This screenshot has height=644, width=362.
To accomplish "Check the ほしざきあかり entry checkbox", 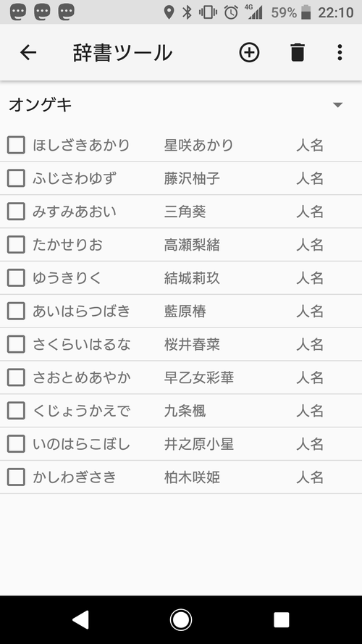I will (x=16, y=145).
